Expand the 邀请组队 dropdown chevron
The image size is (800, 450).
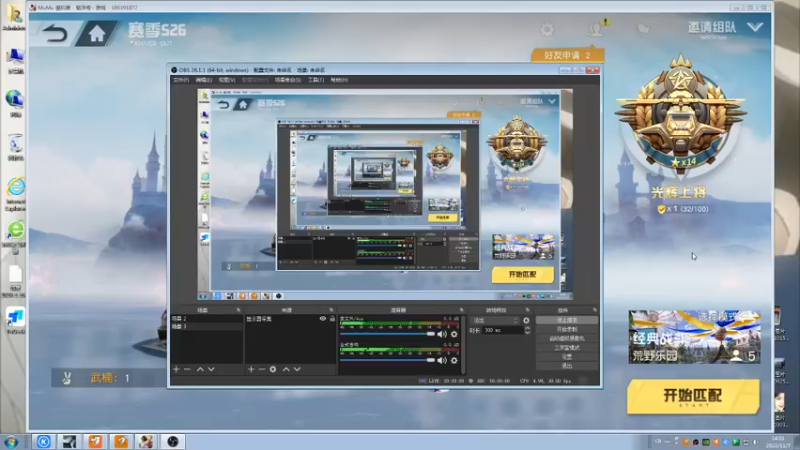coord(755,27)
